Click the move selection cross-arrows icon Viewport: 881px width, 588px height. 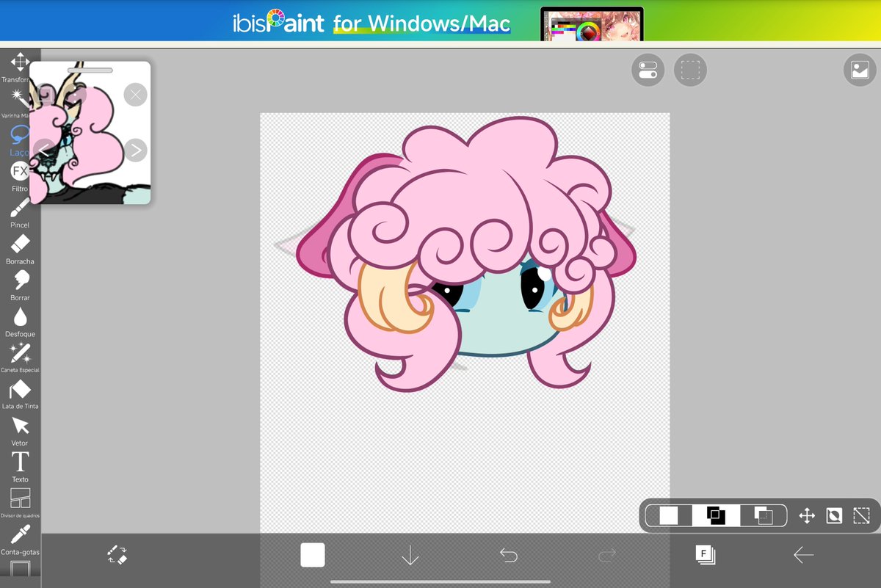807,515
